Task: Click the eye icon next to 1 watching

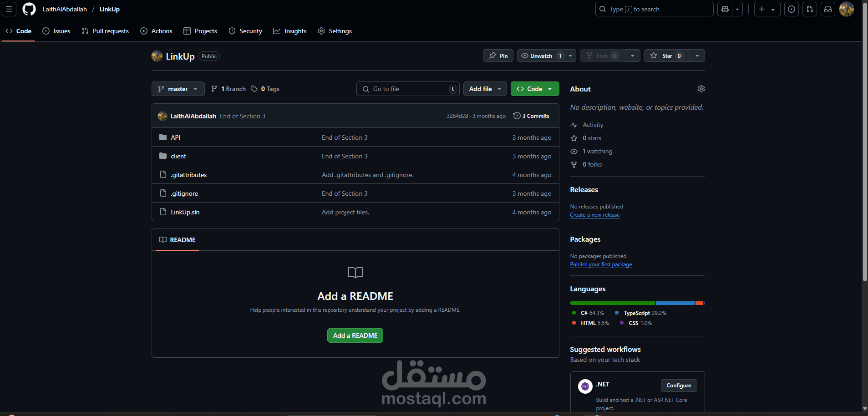Action: [574, 151]
